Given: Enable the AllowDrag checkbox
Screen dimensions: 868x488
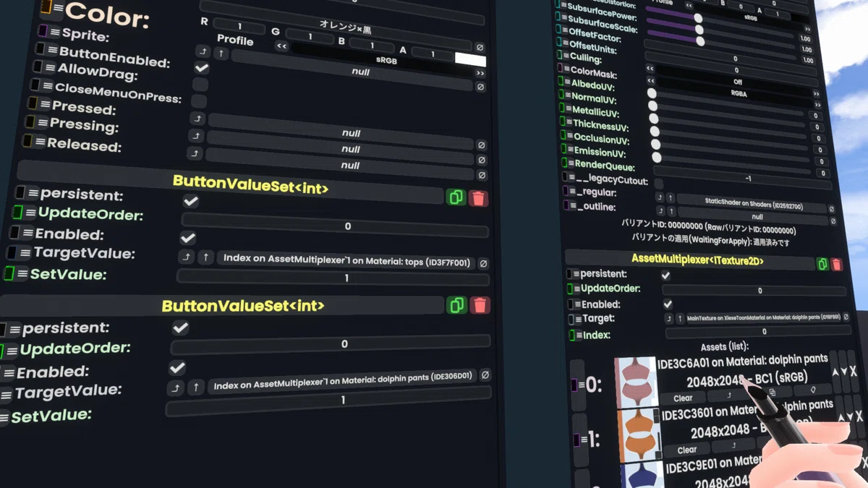Looking at the screenshot, I should pos(200,85).
